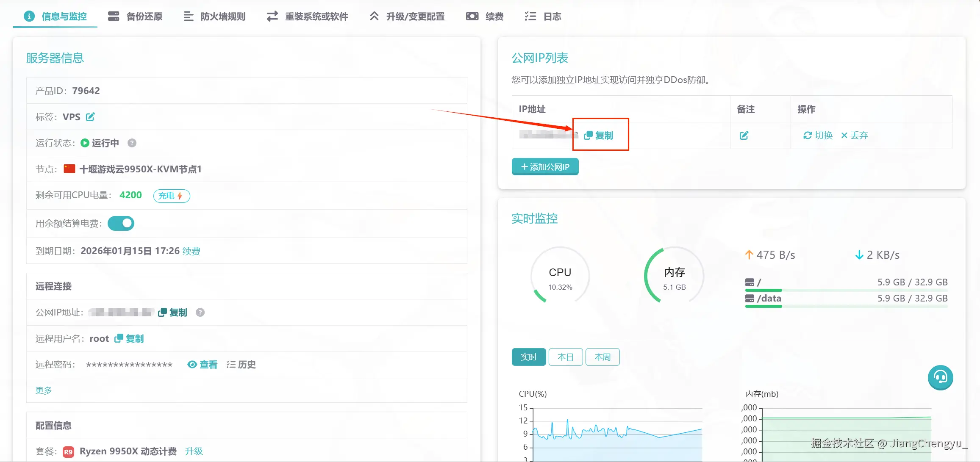Click the 充电 CPU power recharge badge
Viewport: 980px width, 462px height.
pyautogui.click(x=171, y=196)
